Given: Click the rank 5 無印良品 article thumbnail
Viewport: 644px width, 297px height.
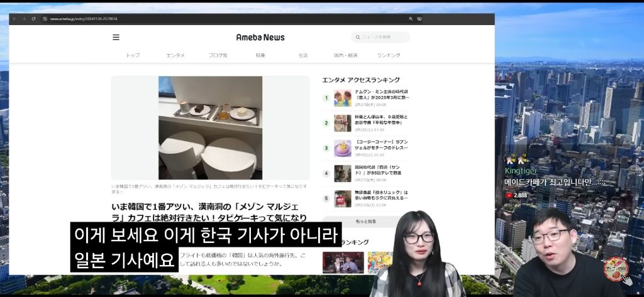Looking at the screenshot, I should [x=343, y=198].
